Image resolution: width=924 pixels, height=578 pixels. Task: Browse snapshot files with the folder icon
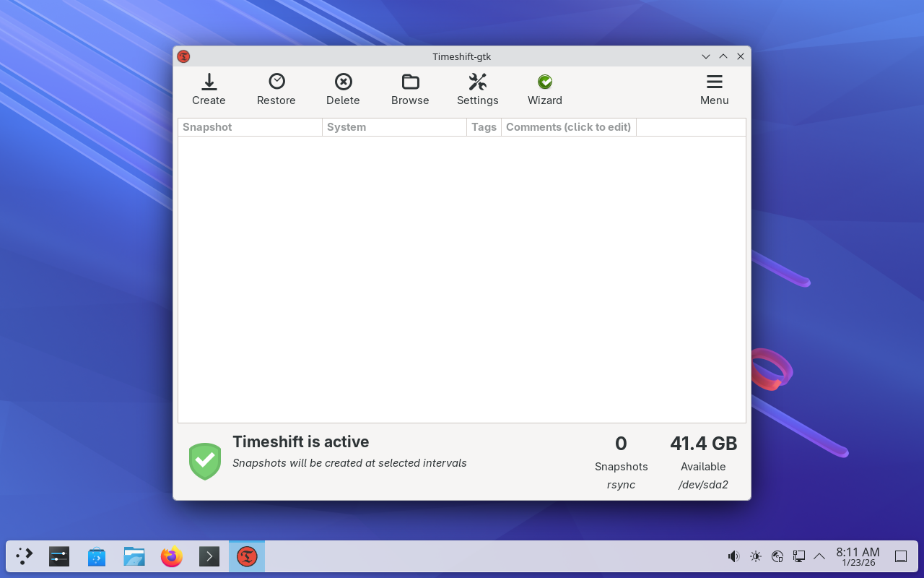coord(410,90)
